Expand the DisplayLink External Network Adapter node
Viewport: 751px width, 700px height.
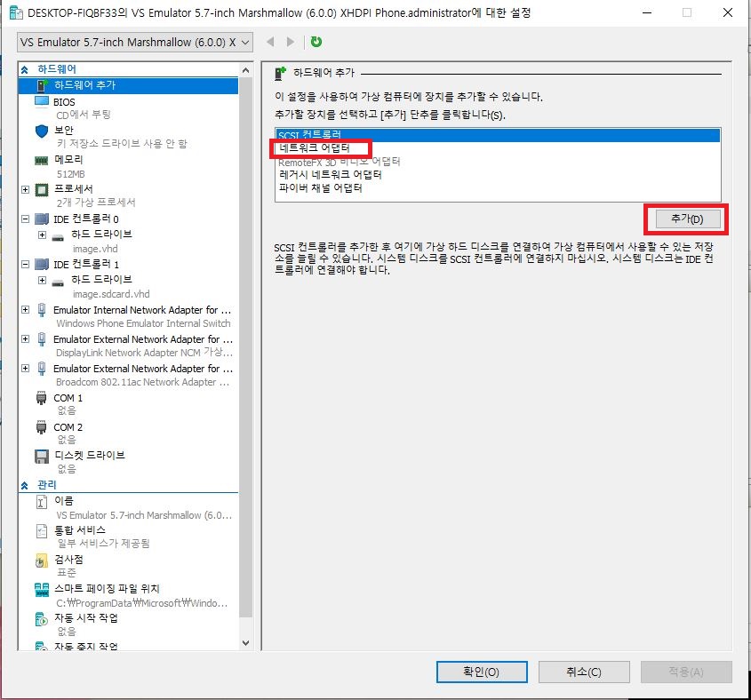26,339
